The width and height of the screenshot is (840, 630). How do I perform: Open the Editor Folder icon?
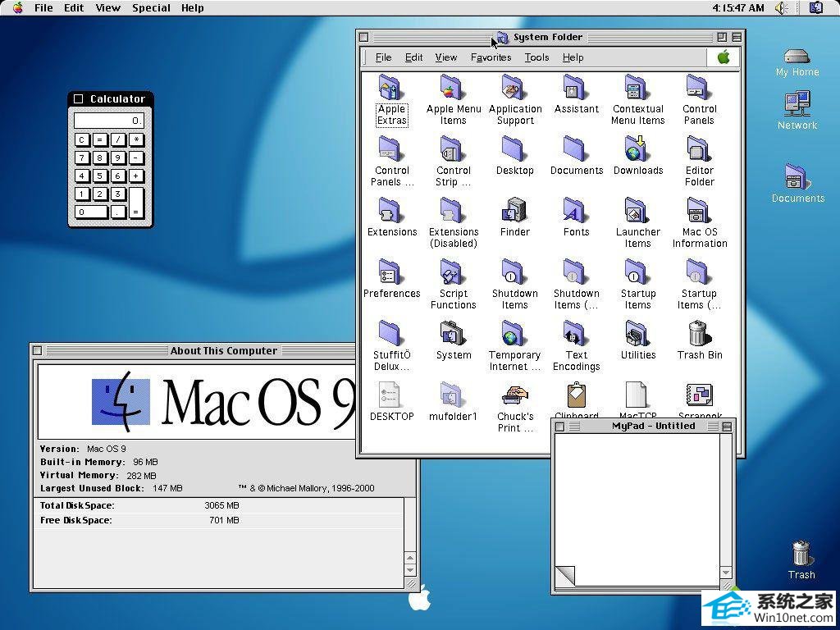click(699, 150)
